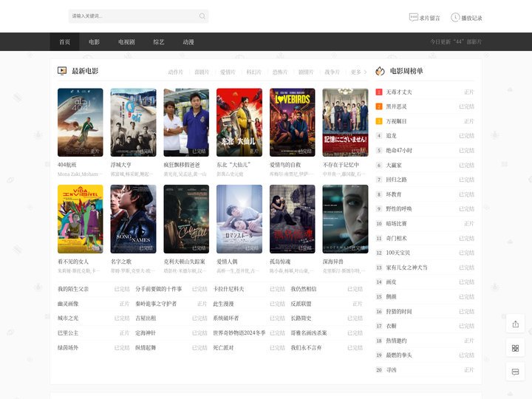Open the chat feedback floating icon

(516, 372)
